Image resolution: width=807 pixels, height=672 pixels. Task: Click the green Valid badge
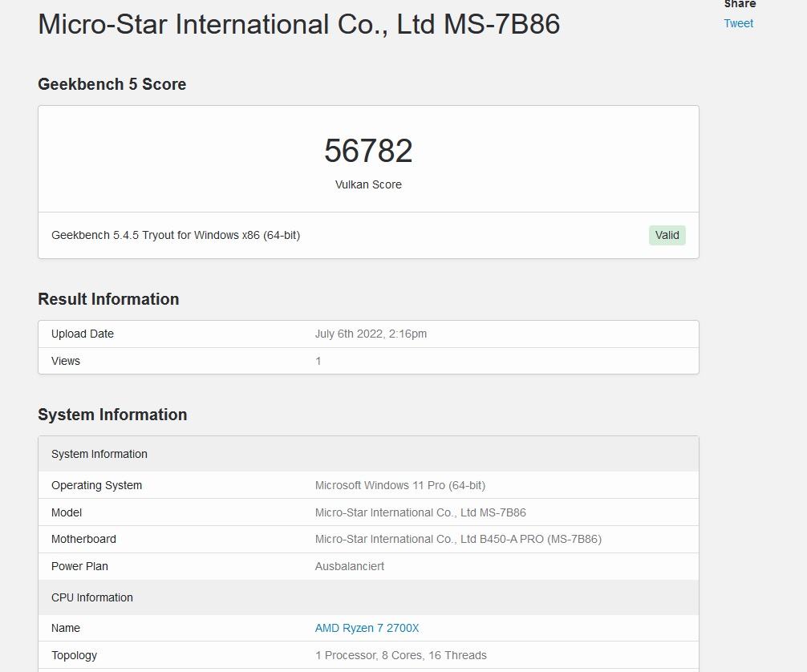[x=667, y=235]
